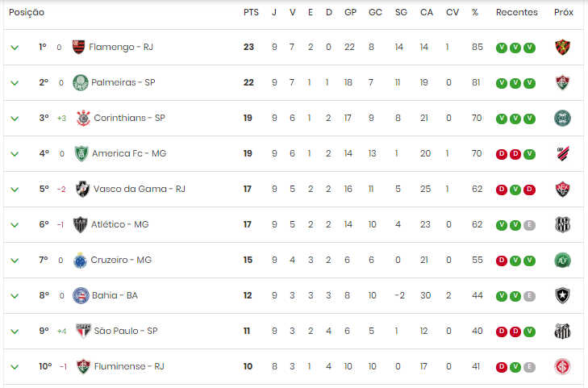Expand the Bahia - BA row chevron
588x388 pixels.
pyautogui.click(x=15, y=296)
